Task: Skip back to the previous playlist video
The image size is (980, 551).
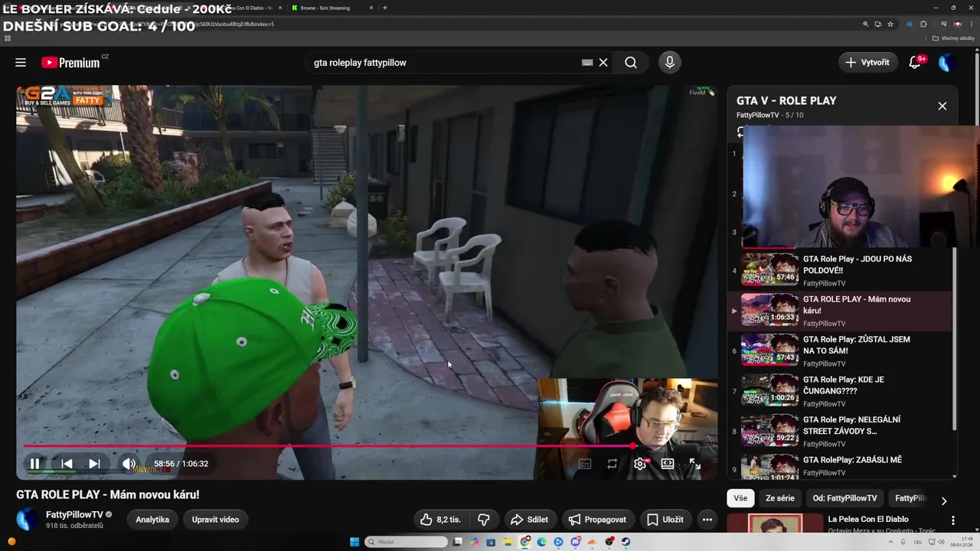Action: click(x=67, y=464)
